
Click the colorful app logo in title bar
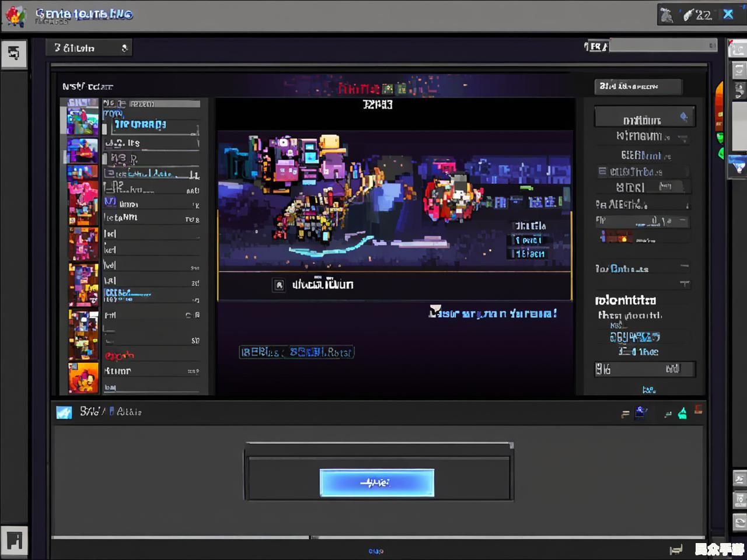16,16
